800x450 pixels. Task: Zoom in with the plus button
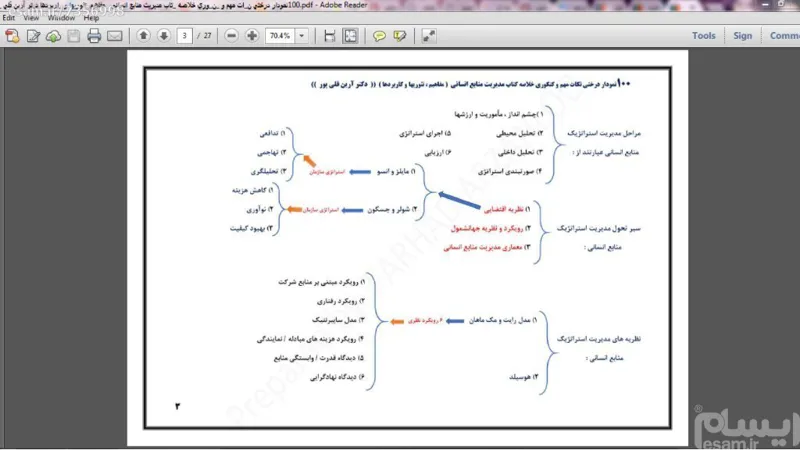(252, 36)
